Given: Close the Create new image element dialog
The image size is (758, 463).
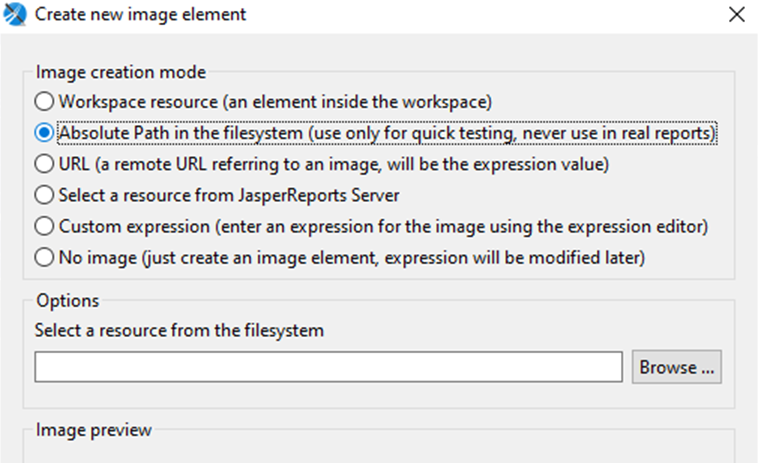Looking at the screenshot, I should pos(736,14).
